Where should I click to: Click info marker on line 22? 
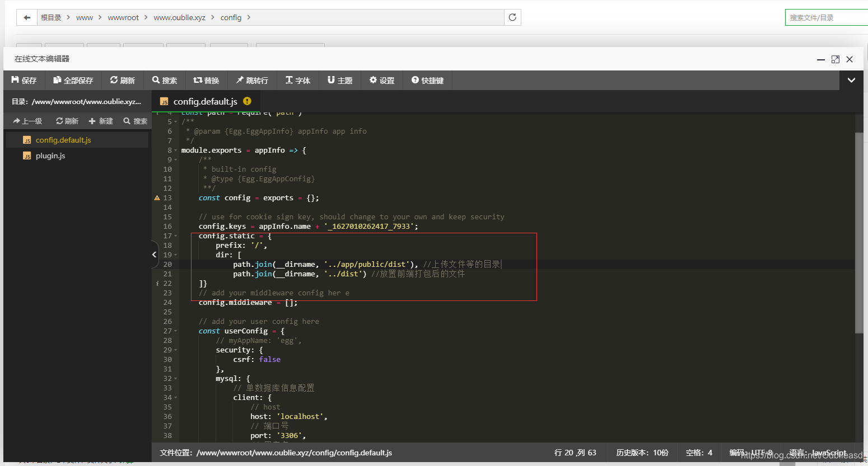point(157,284)
